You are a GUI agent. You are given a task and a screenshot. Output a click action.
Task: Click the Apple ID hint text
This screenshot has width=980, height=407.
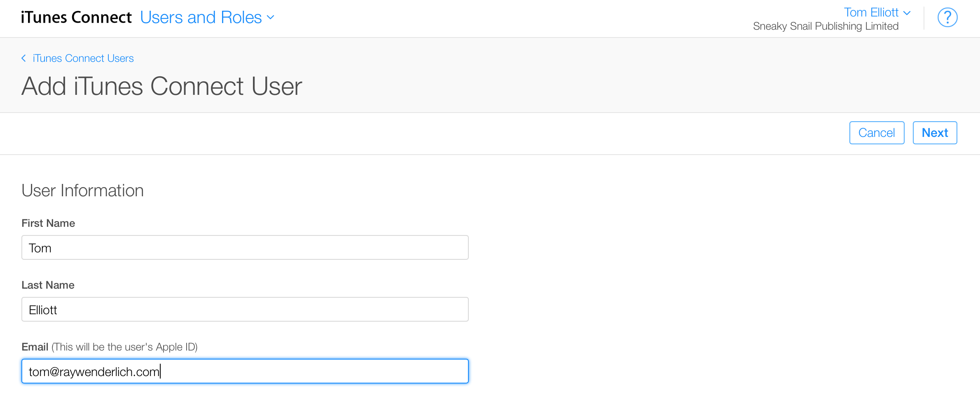click(124, 347)
